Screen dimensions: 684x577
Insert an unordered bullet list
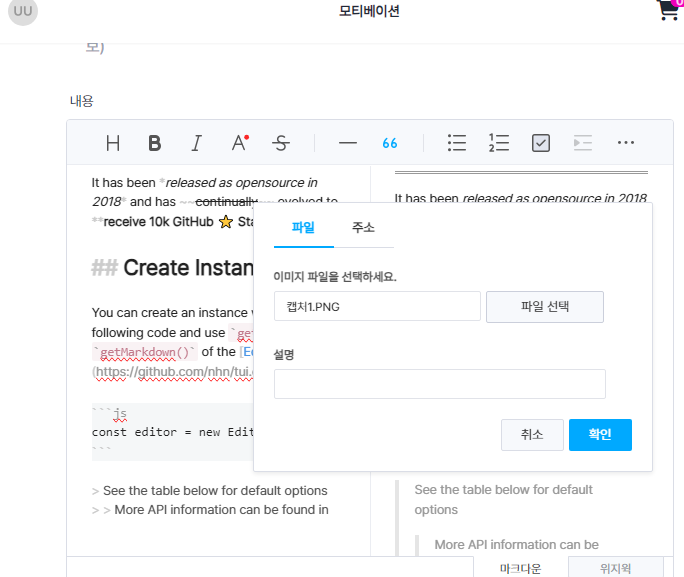[x=457, y=143]
